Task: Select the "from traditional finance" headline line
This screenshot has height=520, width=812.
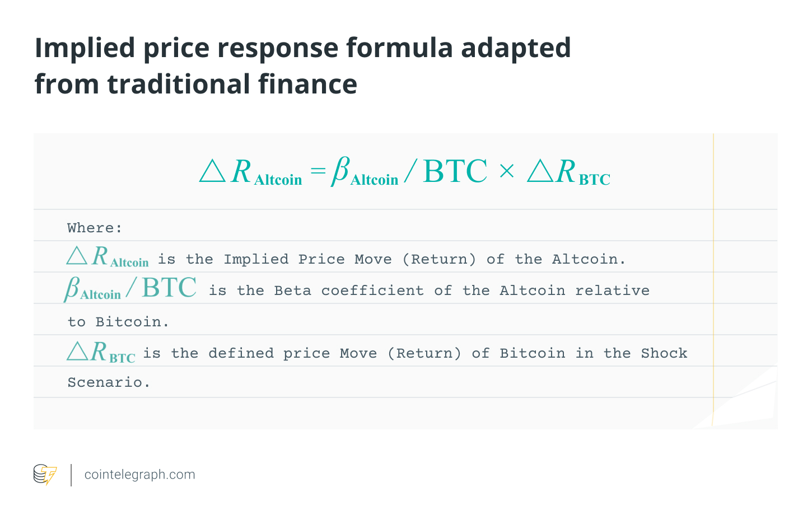Action: (196, 85)
